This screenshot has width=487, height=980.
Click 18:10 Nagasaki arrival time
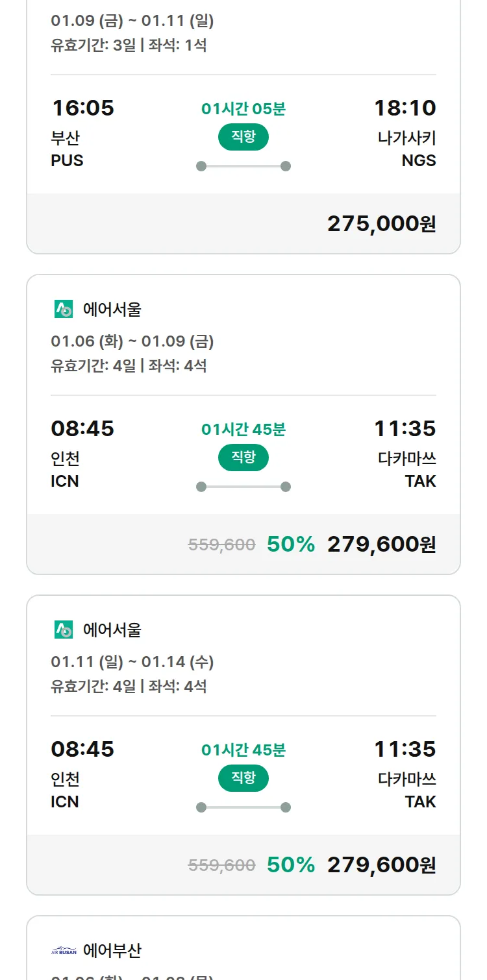click(x=405, y=108)
